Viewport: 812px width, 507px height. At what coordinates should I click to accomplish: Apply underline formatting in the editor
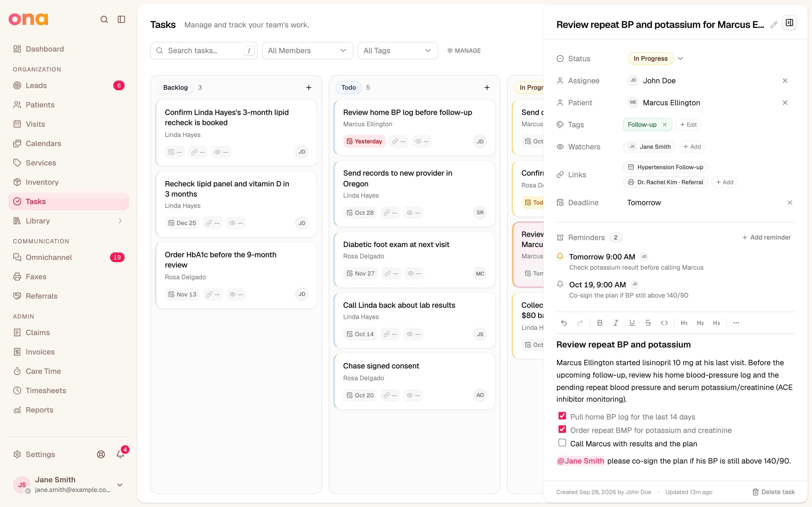click(x=632, y=323)
